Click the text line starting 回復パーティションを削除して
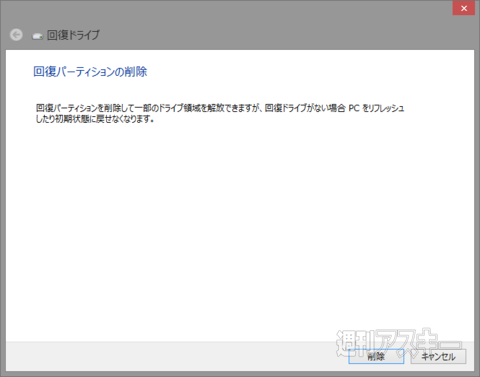This screenshot has height=377, width=480. coord(220,108)
